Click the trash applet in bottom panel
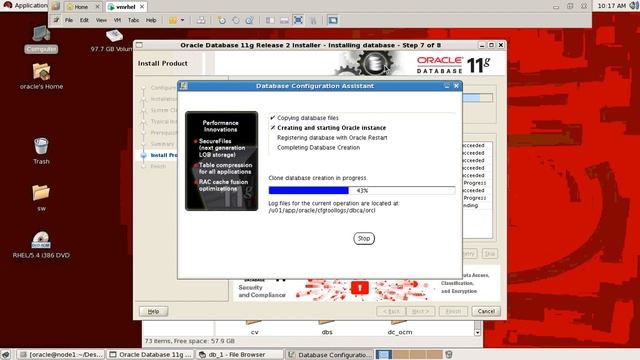The image size is (640, 360). point(449,354)
